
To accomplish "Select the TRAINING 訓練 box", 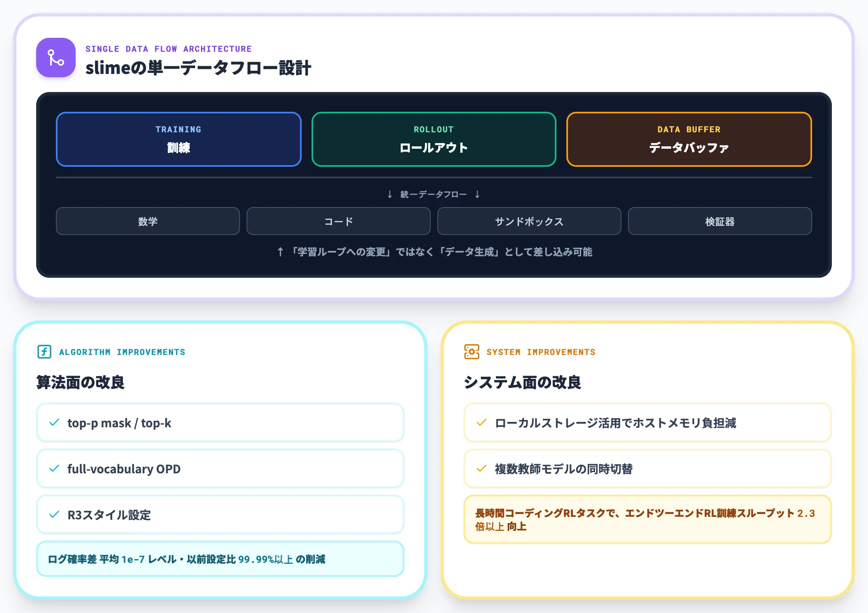I will 179,139.
